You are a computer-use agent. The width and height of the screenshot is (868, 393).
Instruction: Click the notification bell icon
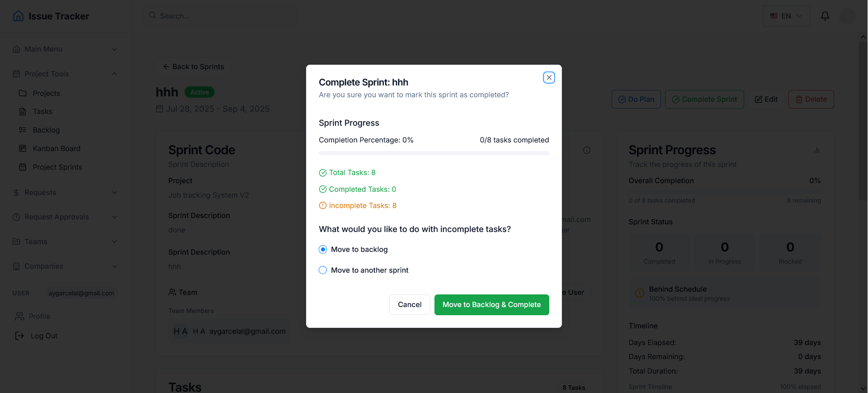point(825,16)
